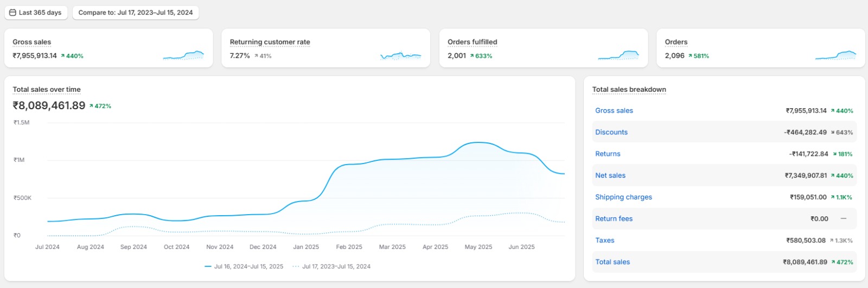Click the Discounts link in breakdown
868x288 pixels.
611,132
